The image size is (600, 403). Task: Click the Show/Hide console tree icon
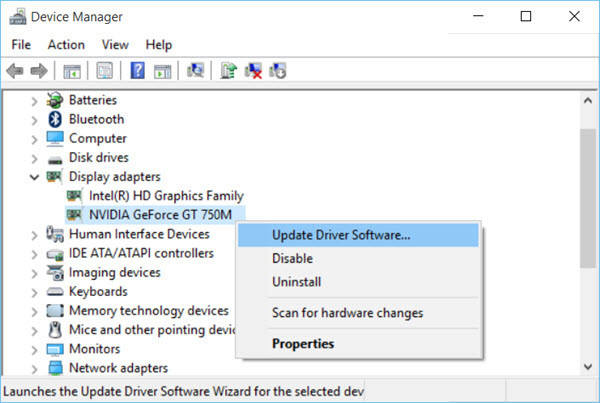click(72, 71)
